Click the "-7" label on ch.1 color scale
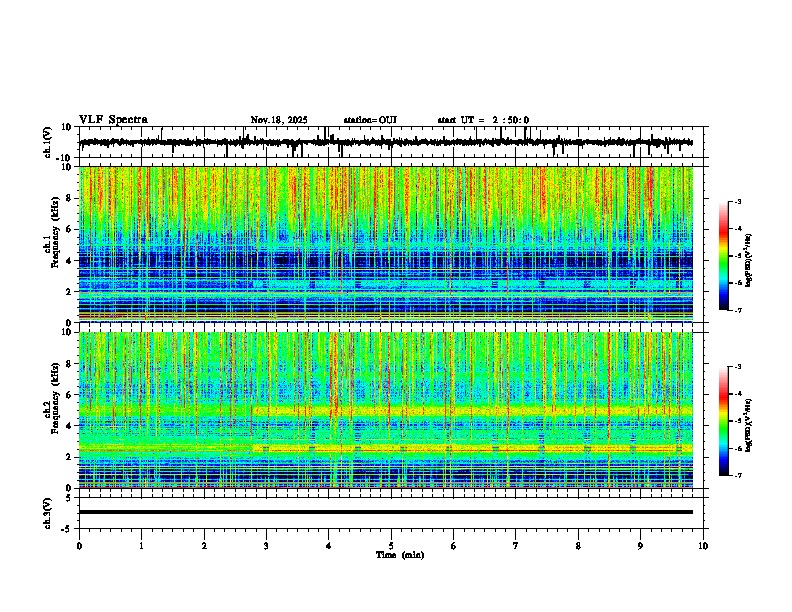 [737, 310]
